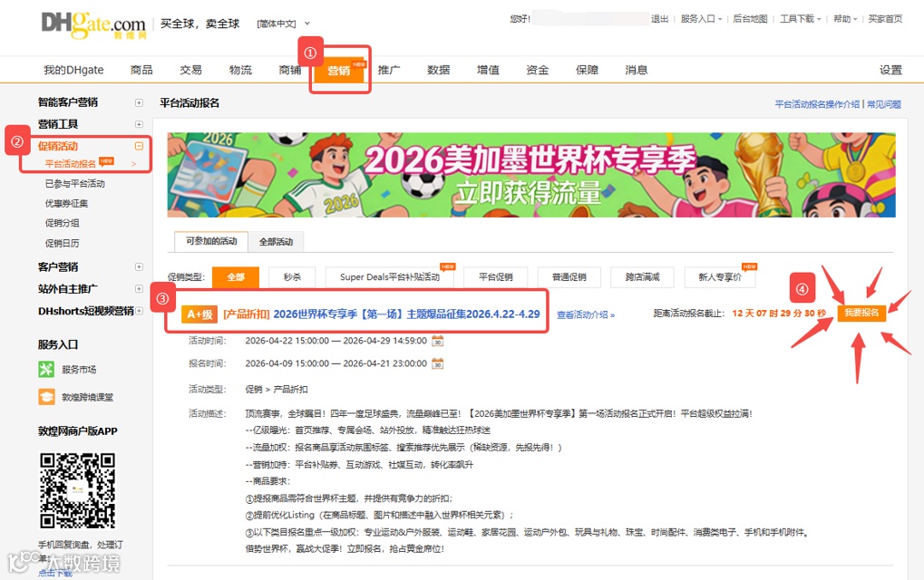This screenshot has width=924, height=580.
Task: Expand the 智能客户营销 section
Action: 139,102
